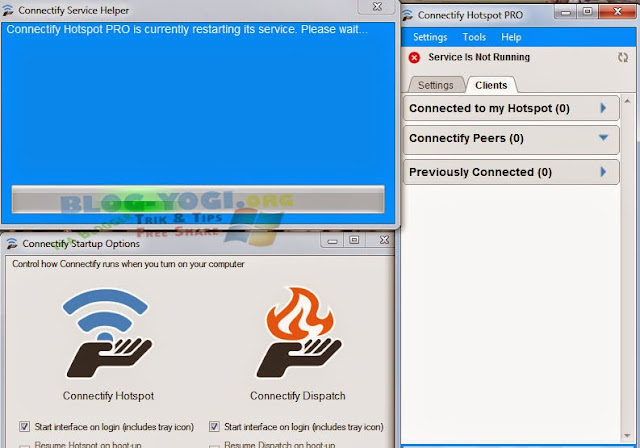Click the red Service Is Not Running icon
Viewport: 640px width, 448px height.
(414, 58)
